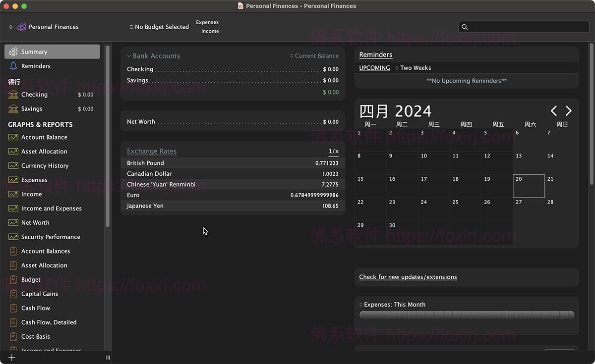Collapse the Bank Accounts section
The width and height of the screenshot is (595, 364).
[129, 56]
